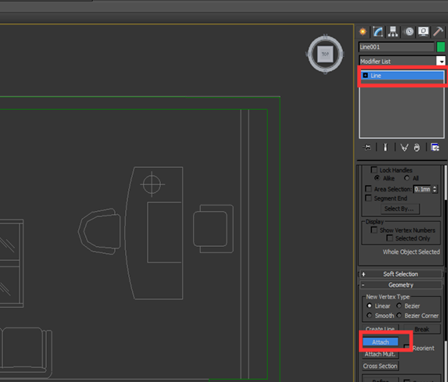Open the Create command panel tab

pyautogui.click(x=363, y=32)
